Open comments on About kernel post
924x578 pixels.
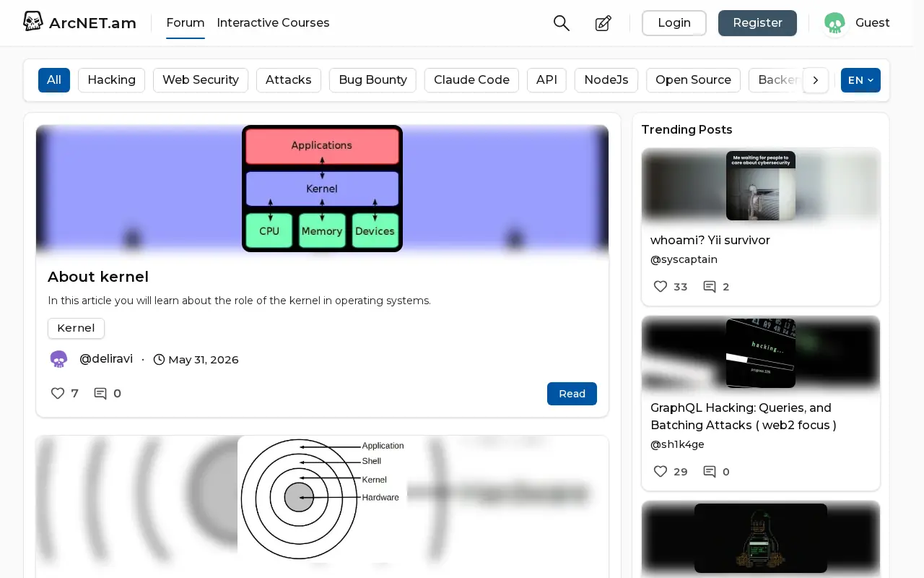(x=100, y=394)
